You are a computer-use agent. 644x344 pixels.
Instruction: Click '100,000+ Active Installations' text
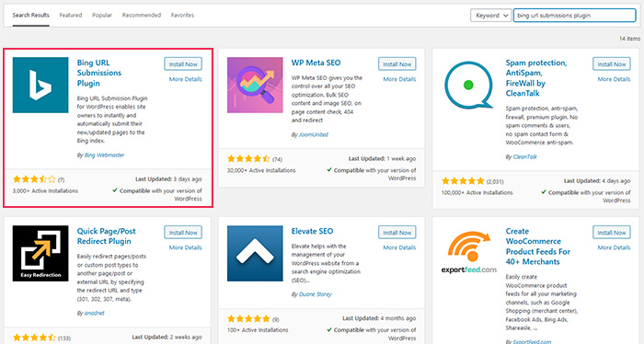point(477,192)
